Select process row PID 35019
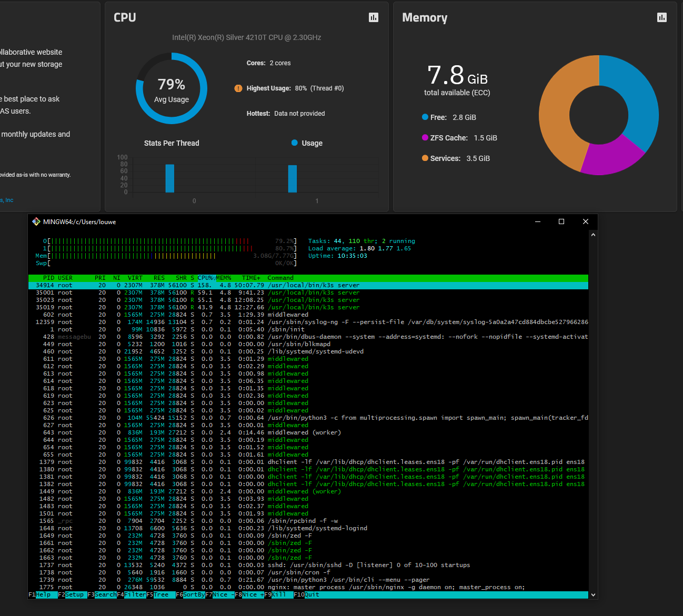Image resolution: width=683 pixels, height=616 pixels. pyautogui.click(x=308, y=307)
